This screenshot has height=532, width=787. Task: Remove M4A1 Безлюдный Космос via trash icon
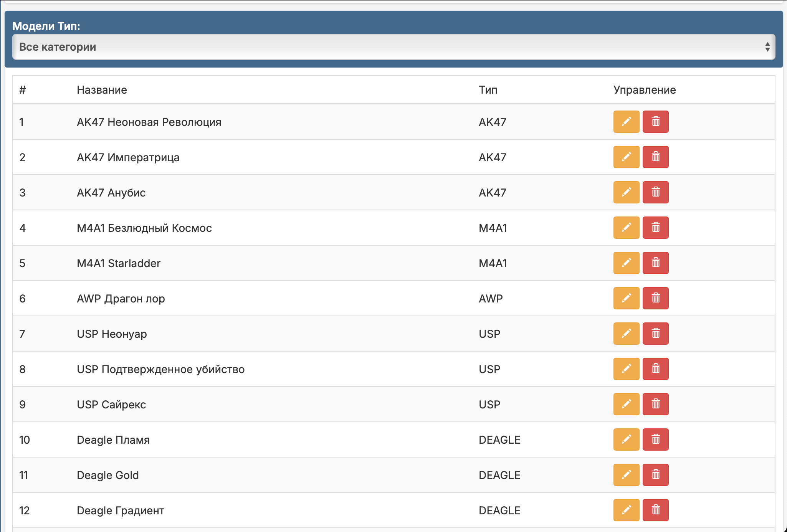(x=655, y=228)
